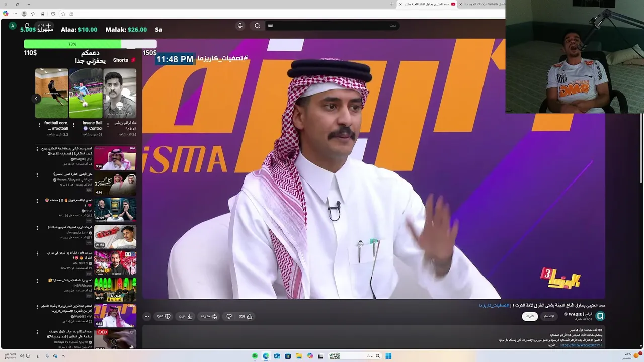Open more actions menu under the video
The height and width of the screenshot is (362, 644).
[147, 316]
